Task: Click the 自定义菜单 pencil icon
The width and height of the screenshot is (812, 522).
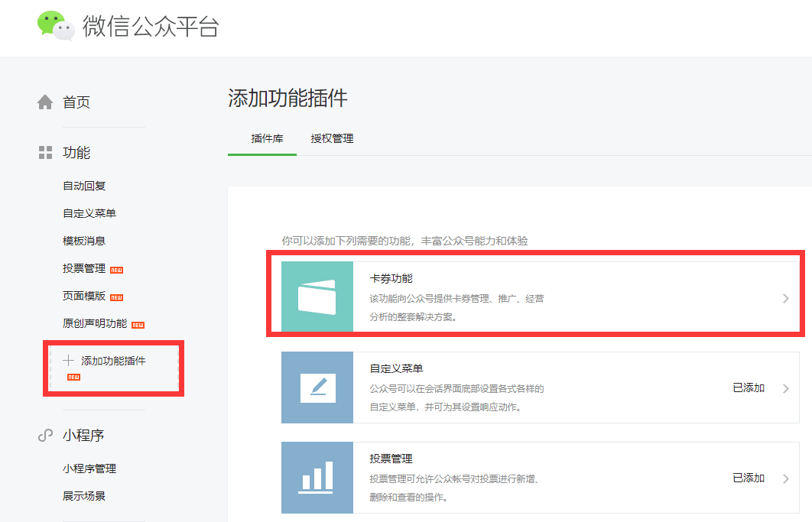Action: coord(317,387)
